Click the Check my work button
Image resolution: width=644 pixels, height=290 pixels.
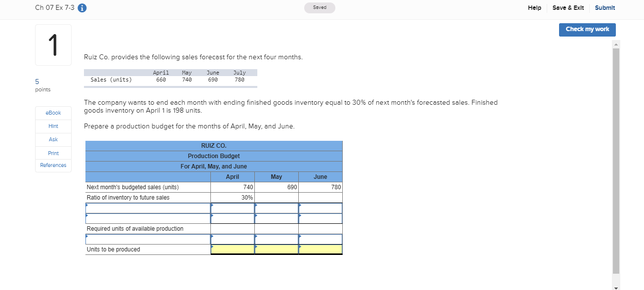(587, 29)
